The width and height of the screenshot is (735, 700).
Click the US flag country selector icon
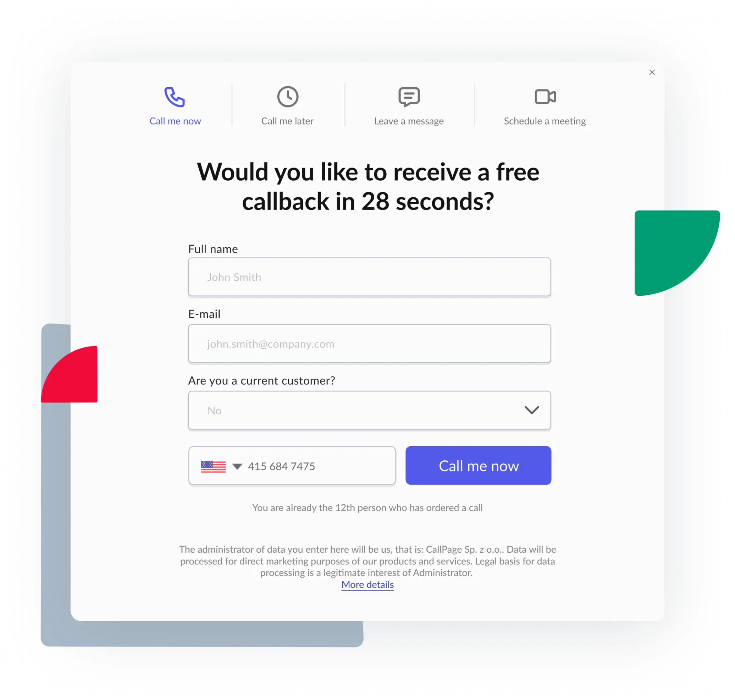click(212, 466)
